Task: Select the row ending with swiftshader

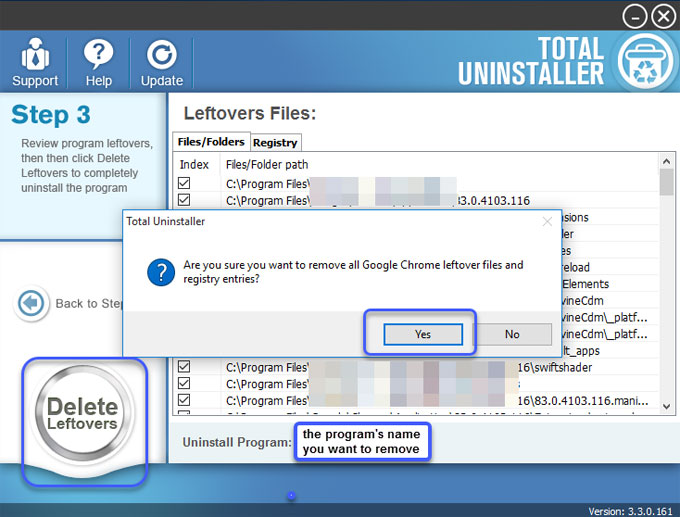Action: [416, 367]
